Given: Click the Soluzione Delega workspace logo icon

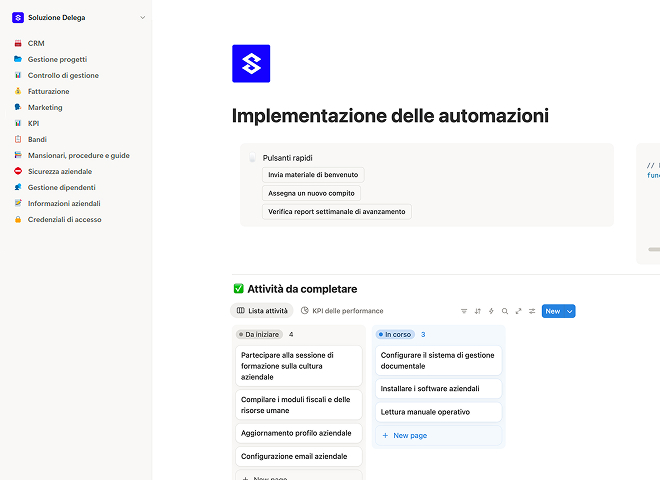Looking at the screenshot, I should point(18,18).
